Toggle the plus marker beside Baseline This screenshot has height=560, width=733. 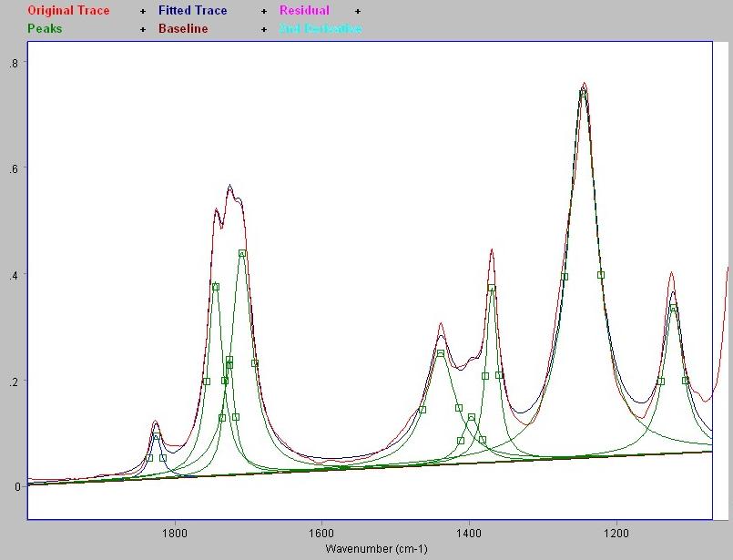click(264, 29)
